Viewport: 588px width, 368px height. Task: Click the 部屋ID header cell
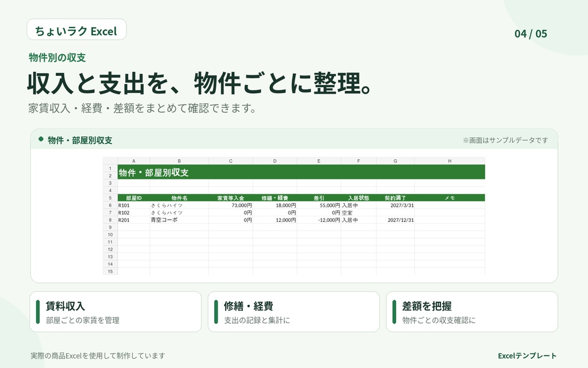pos(133,198)
